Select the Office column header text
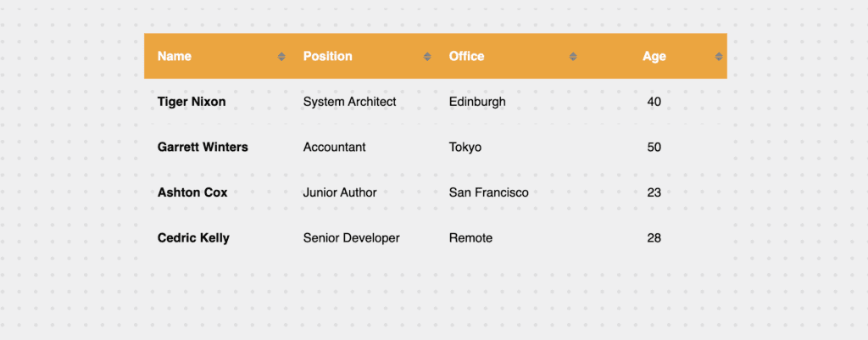The image size is (868, 340). (467, 56)
